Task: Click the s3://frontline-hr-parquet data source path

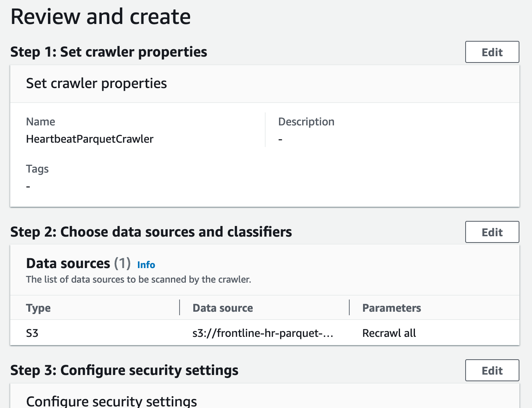Action: 262,333
